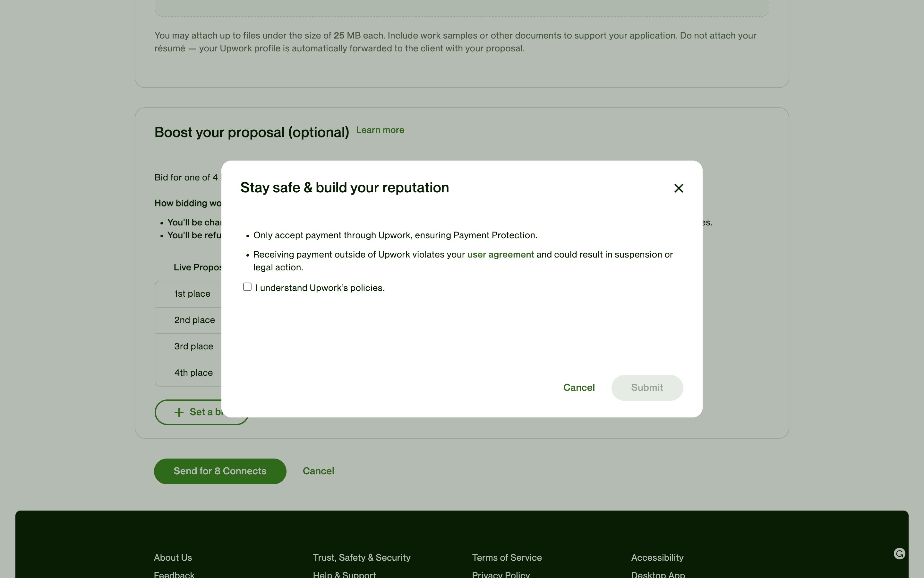
Task: Click 'Stay safe & build your reputation' title
Action: point(344,188)
